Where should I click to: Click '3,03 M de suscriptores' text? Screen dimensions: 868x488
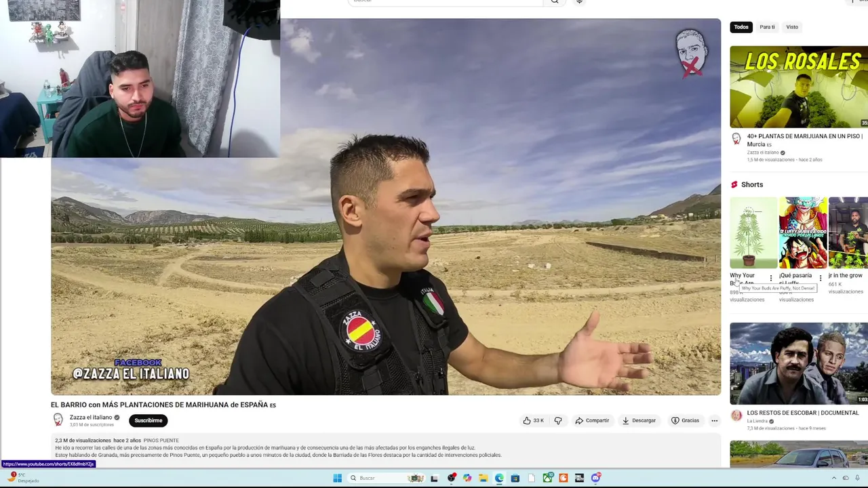[92, 425]
